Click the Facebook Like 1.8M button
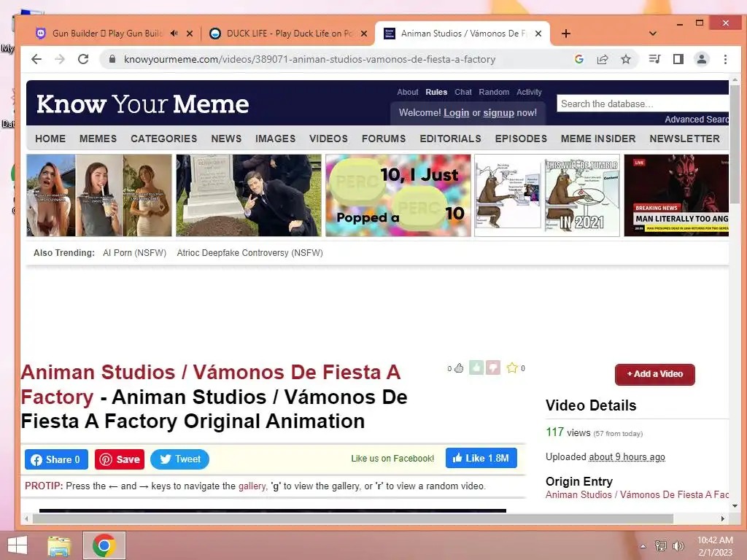 481,458
